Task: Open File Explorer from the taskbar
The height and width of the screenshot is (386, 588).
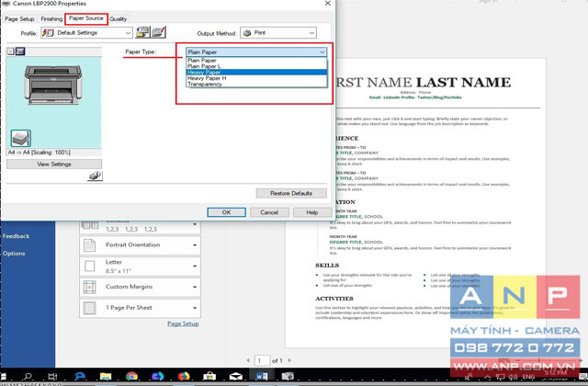Action: click(x=106, y=376)
